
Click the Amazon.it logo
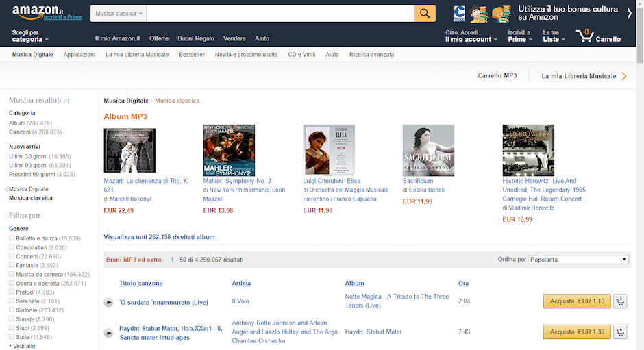(x=38, y=12)
